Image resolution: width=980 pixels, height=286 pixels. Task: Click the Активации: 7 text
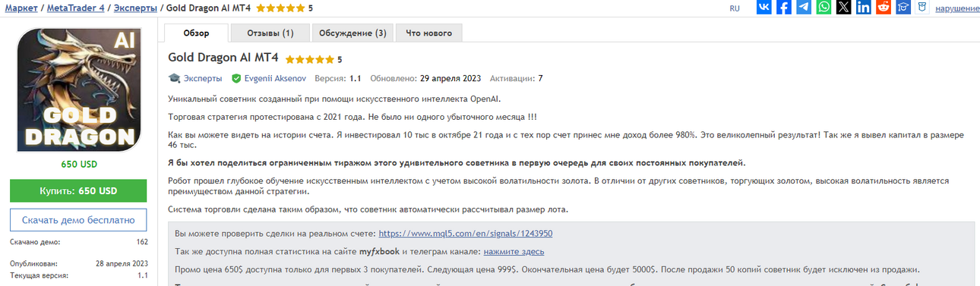(x=517, y=78)
